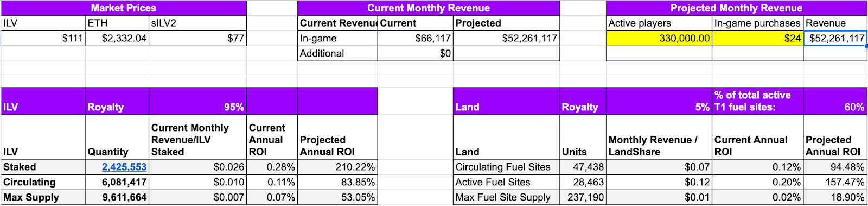The image size is (868, 206).
Task: Select the Circulating Fuel Sites row label
Action: pos(506,167)
